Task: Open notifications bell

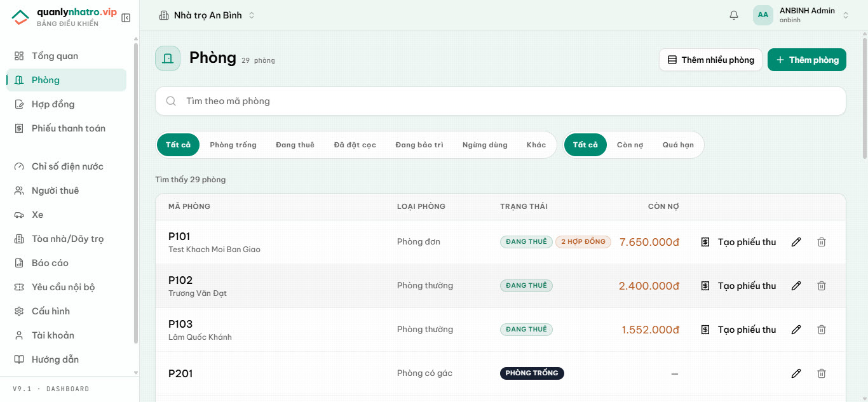Action: (x=734, y=15)
